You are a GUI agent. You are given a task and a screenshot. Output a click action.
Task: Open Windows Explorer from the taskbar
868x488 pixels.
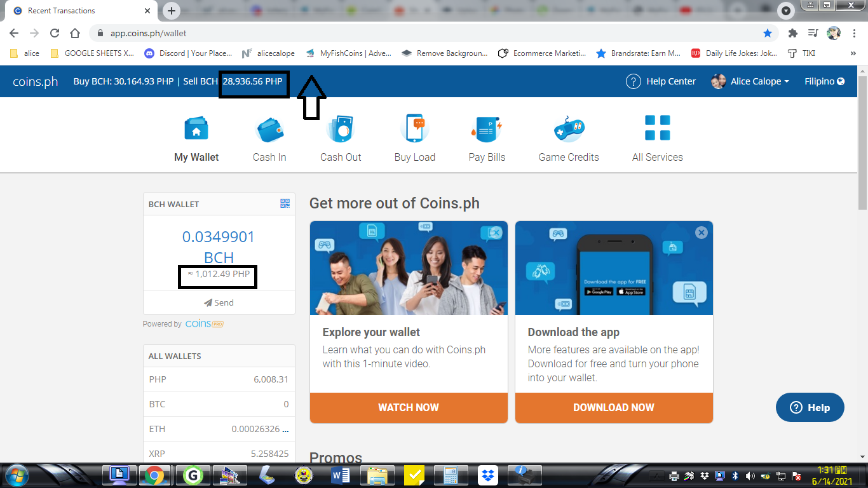click(377, 475)
